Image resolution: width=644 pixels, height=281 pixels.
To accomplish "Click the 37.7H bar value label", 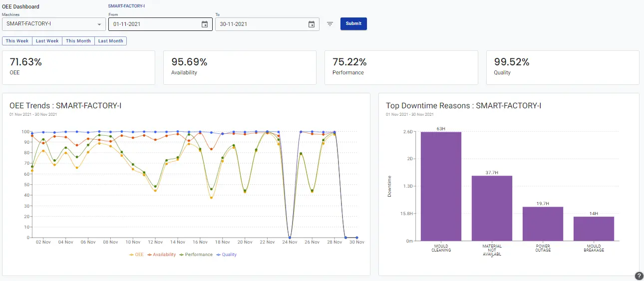I will [x=492, y=173].
